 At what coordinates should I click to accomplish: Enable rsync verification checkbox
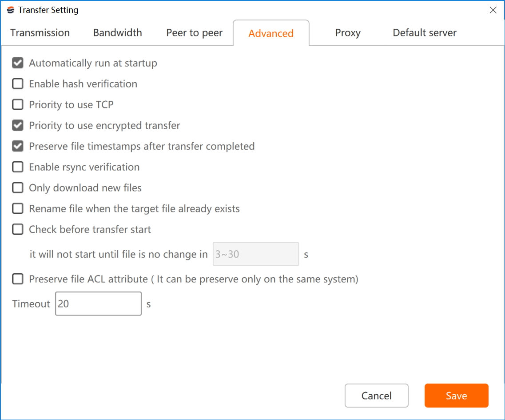pos(18,167)
